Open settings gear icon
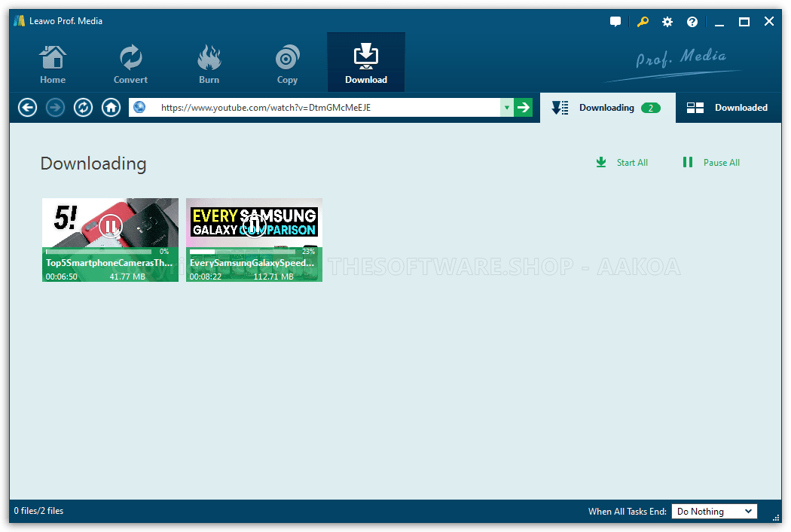This screenshot has height=532, width=791. point(667,22)
